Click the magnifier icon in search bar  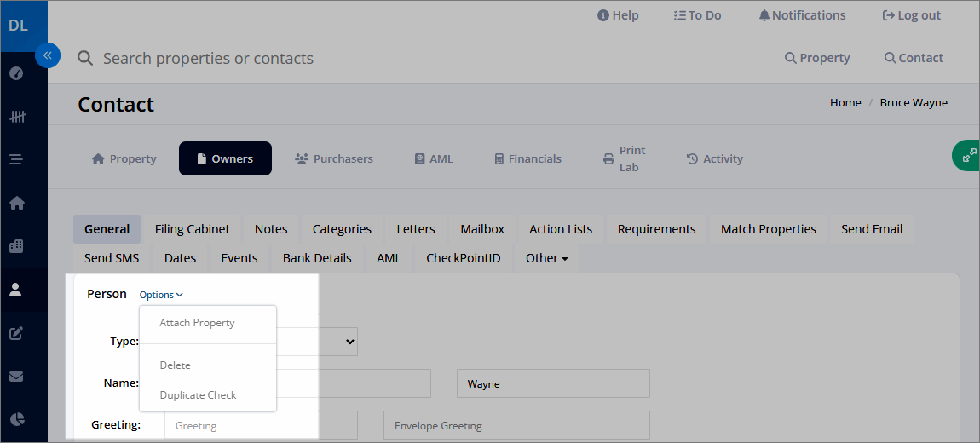[85, 59]
